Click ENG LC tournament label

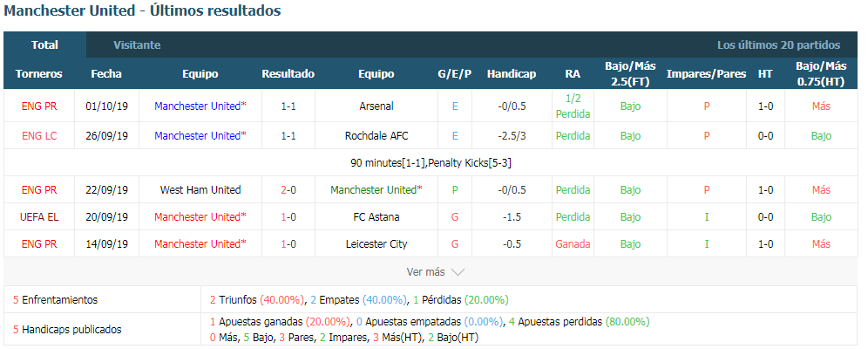point(39,136)
